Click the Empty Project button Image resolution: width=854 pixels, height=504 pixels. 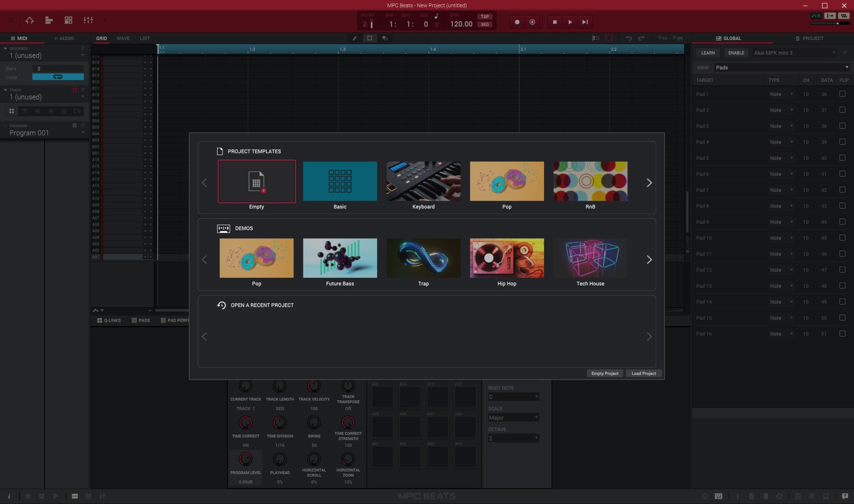604,373
